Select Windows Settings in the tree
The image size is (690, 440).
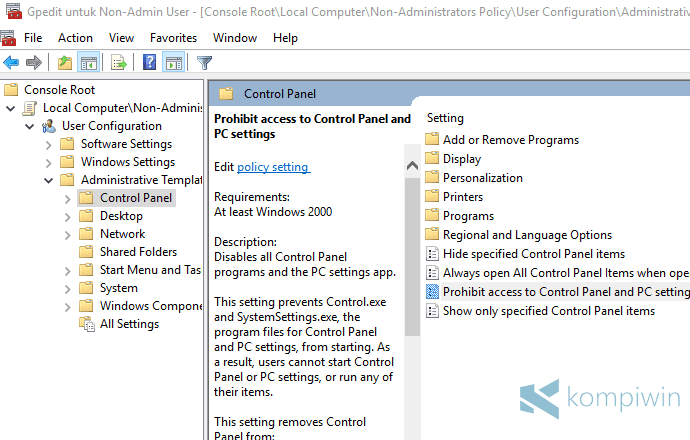pos(128,162)
